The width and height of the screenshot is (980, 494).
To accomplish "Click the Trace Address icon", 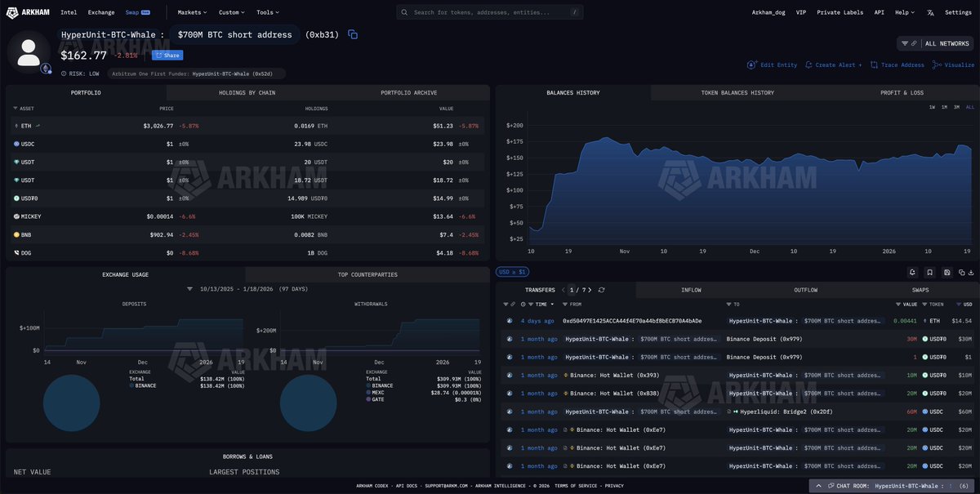I will 874,65.
